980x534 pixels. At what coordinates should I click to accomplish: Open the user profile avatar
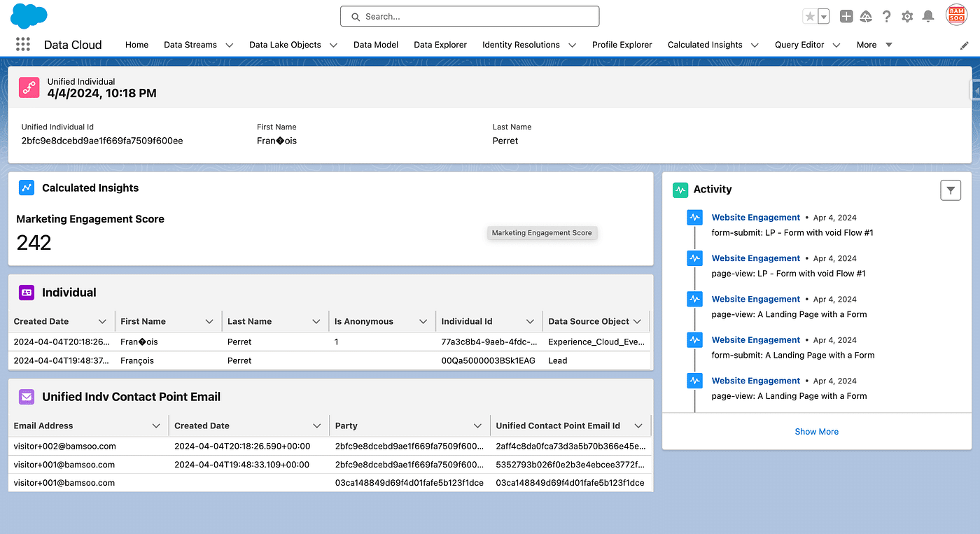(x=956, y=15)
